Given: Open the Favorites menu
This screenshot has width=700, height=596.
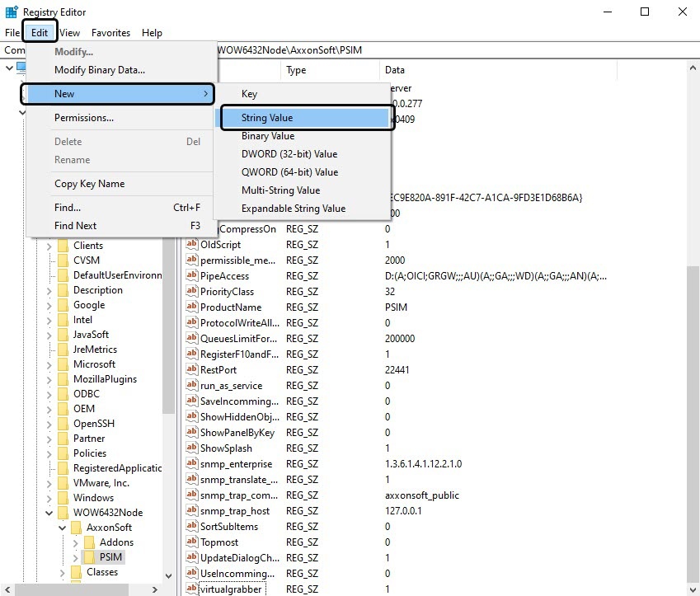Looking at the screenshot, I should point(110,33).
